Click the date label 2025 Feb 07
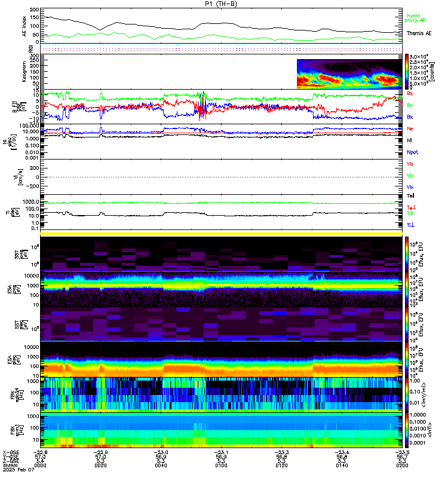448x478 pixels. (19, 470)
